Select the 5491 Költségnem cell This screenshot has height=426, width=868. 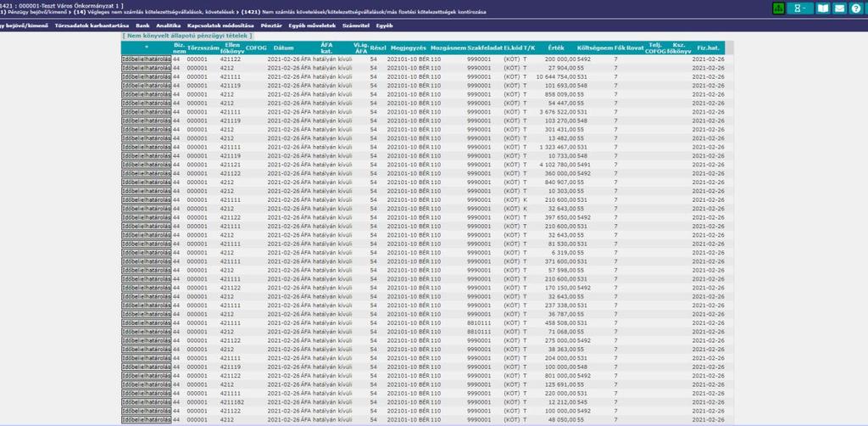pyautogui.click(x=584, y=164)
